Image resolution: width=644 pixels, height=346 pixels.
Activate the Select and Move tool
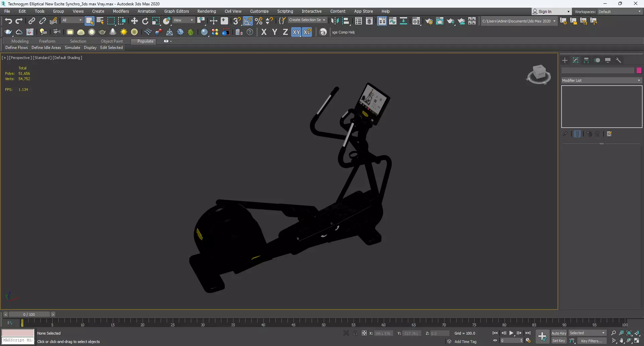(x=134, y=21)
